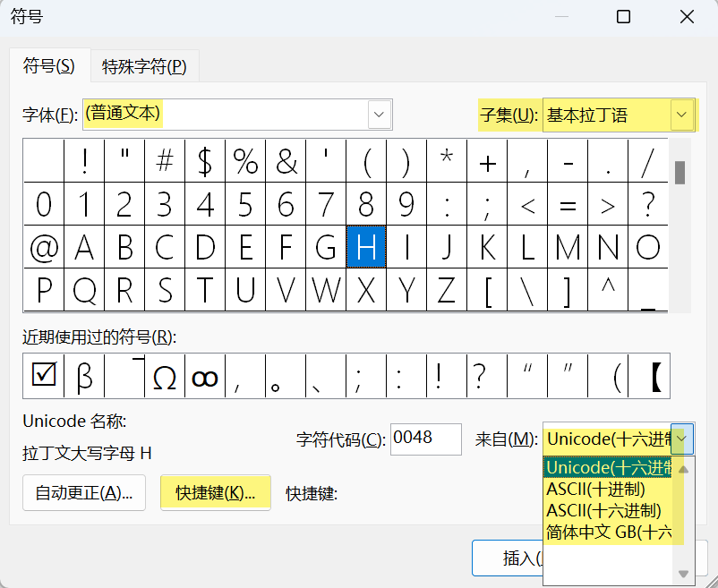Select the = equals sign in grid
This screenshot has width=718, height=588.
[568, 204]
